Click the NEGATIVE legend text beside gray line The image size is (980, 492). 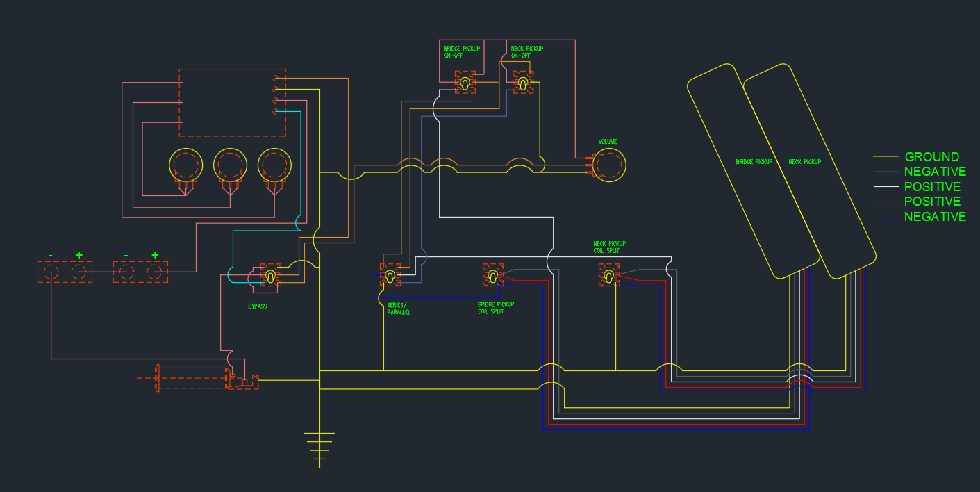tap(935, 172)
